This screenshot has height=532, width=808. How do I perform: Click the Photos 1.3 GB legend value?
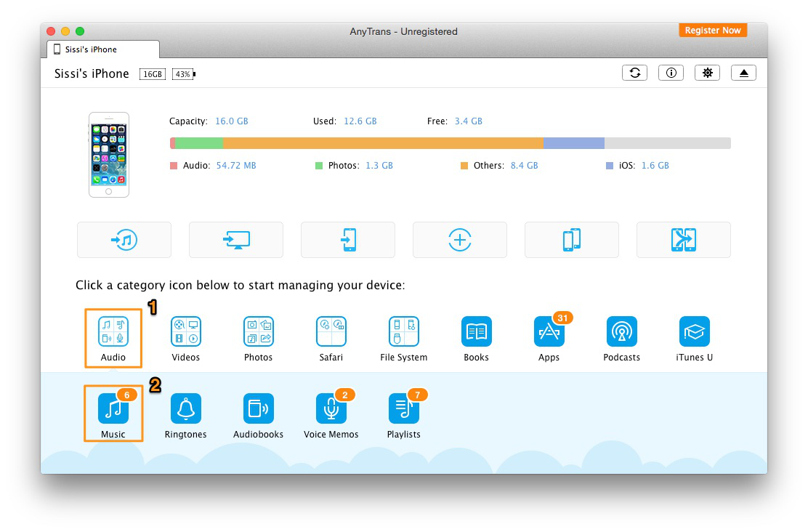point(379,166)
